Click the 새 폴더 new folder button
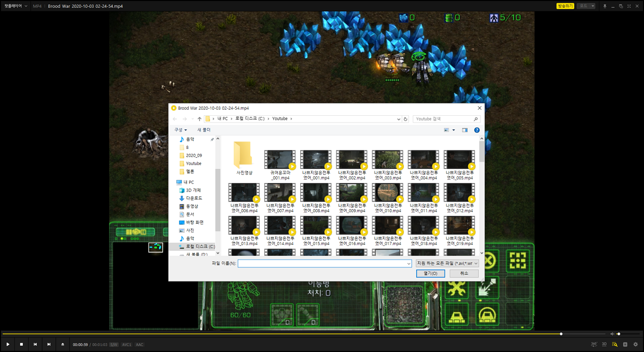This screenshot has width=644, height=352. [204, 130]
